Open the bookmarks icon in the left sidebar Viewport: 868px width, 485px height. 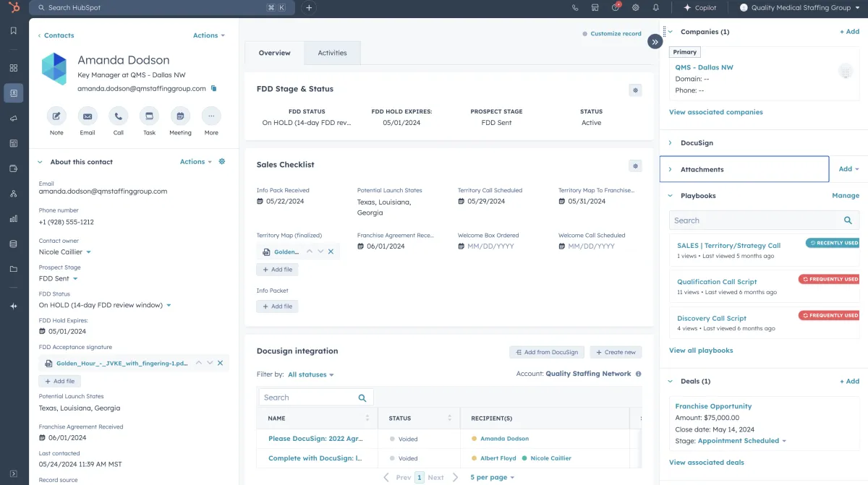[x=13, y=31]
